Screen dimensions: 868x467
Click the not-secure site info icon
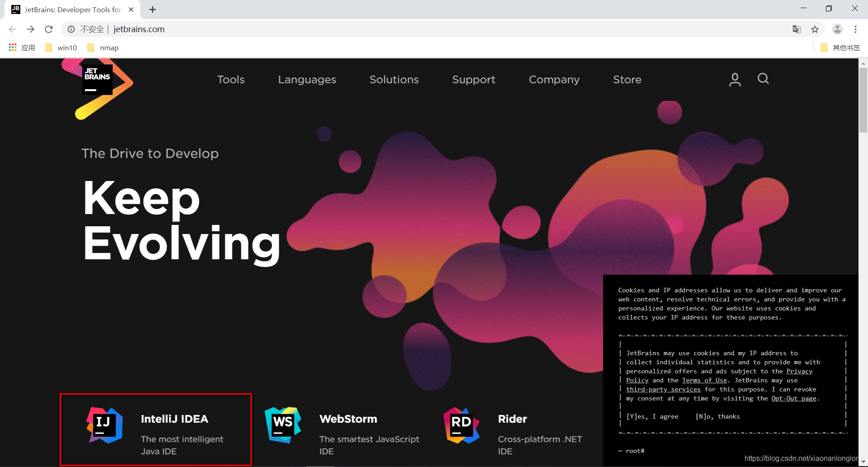click(x=71, y=29)
